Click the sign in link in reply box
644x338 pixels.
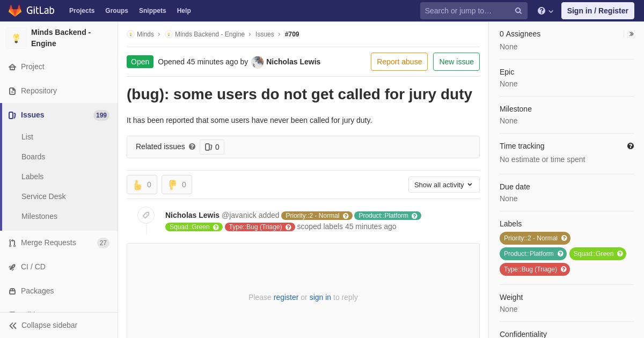pos(320,297)
